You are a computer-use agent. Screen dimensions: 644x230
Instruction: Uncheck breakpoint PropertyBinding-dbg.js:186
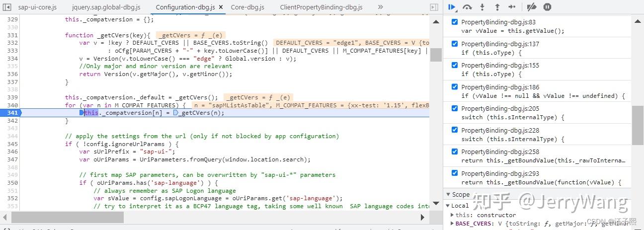pyautogui.click(x=454, y=87)
